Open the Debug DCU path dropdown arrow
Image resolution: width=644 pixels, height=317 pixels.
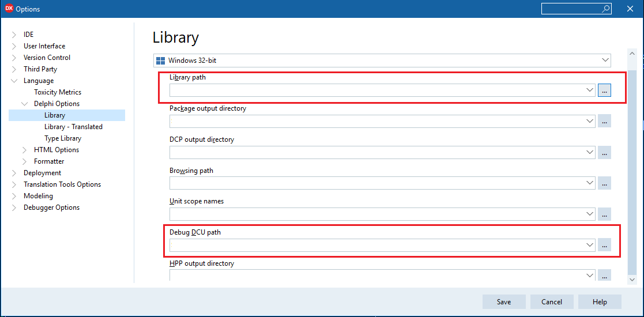point(590,245)
